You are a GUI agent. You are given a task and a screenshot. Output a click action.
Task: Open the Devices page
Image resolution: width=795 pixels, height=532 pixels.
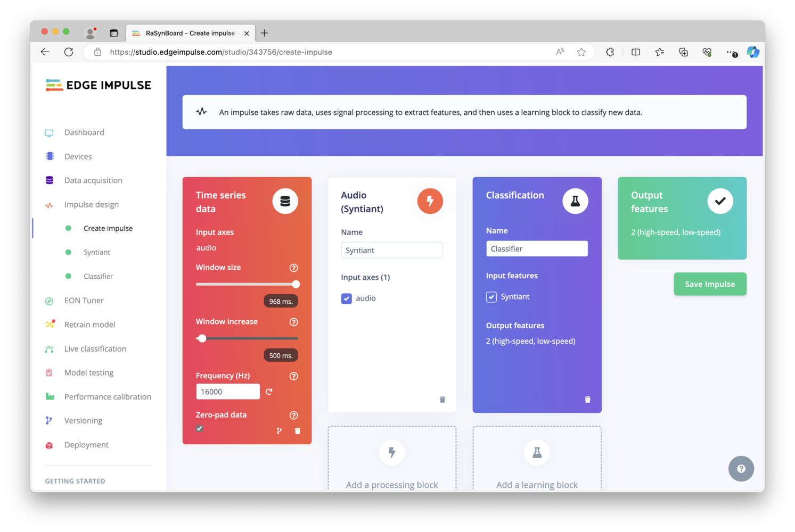point(78,156)
